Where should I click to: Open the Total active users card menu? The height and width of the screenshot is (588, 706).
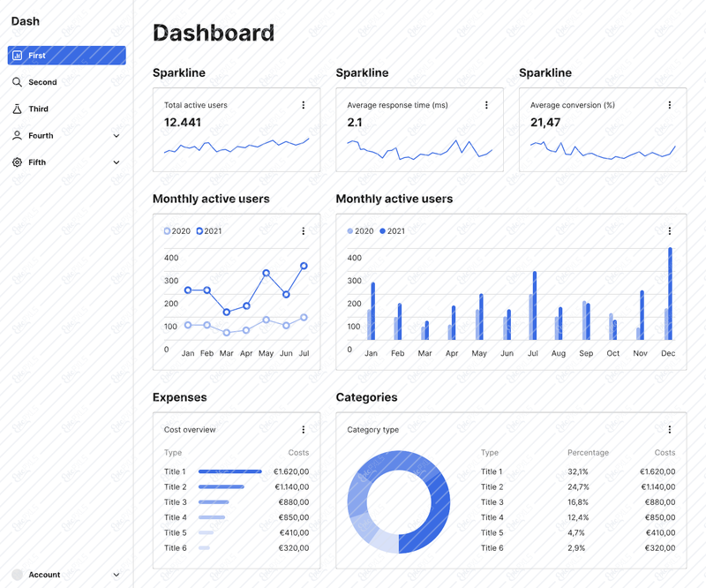303,105
